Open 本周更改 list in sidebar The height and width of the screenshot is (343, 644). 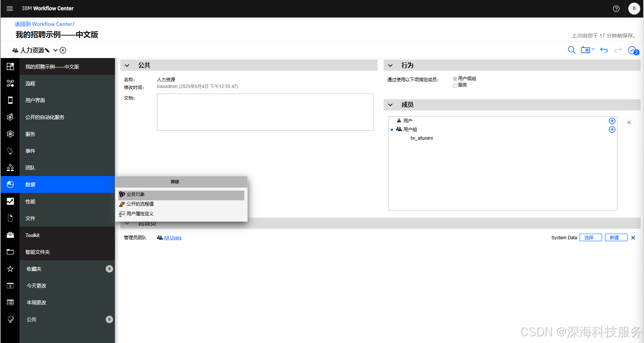(67, 303)
